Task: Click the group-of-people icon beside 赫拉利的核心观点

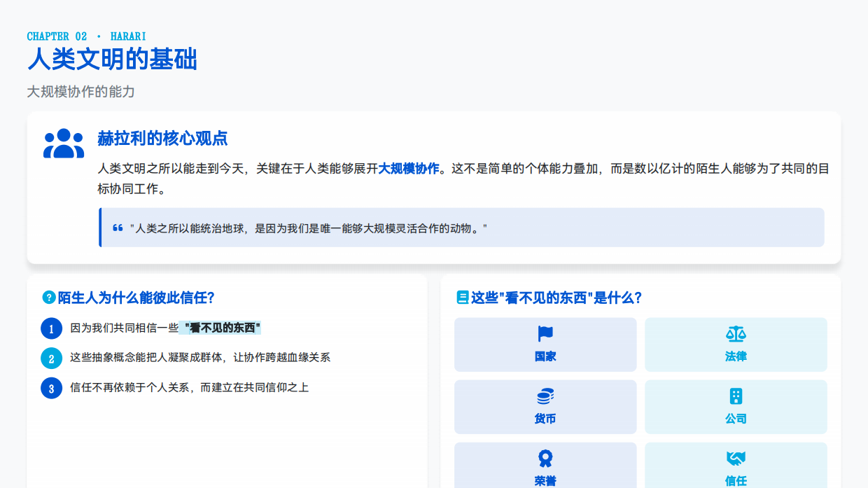Action: [x=63, y=144]
